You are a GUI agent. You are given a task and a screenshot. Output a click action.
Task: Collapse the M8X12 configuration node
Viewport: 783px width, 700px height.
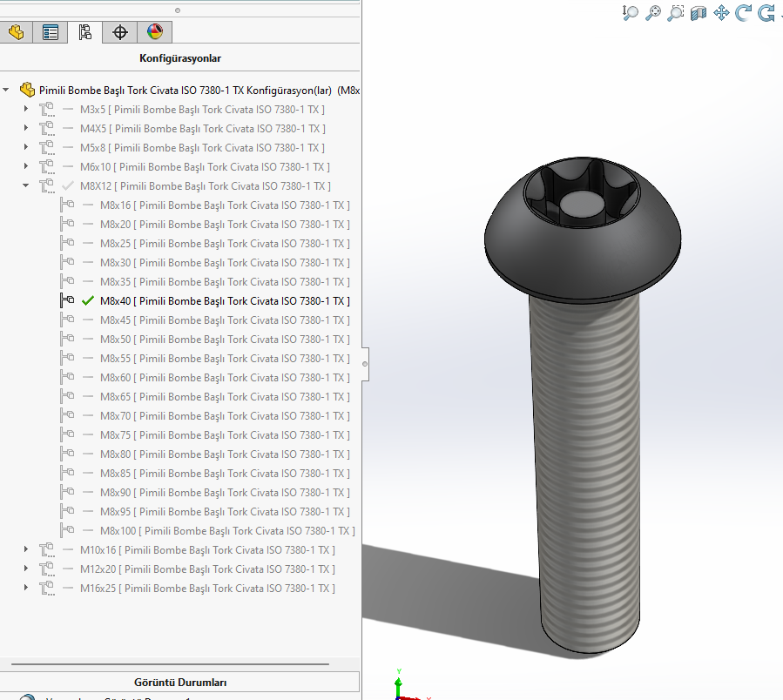(26, 185)
